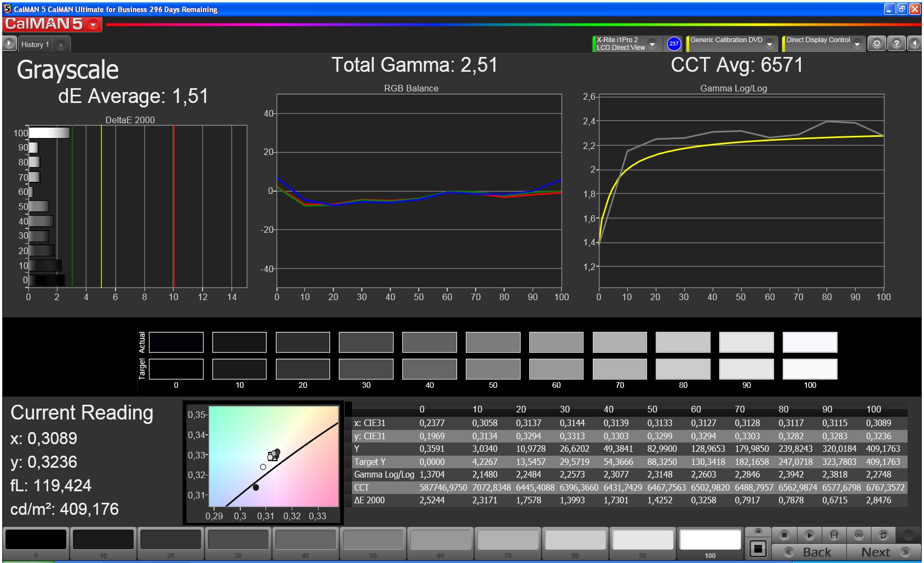Click the play arrow left of History 1
This screenshot has width=924, height=563.
[9, 43]
